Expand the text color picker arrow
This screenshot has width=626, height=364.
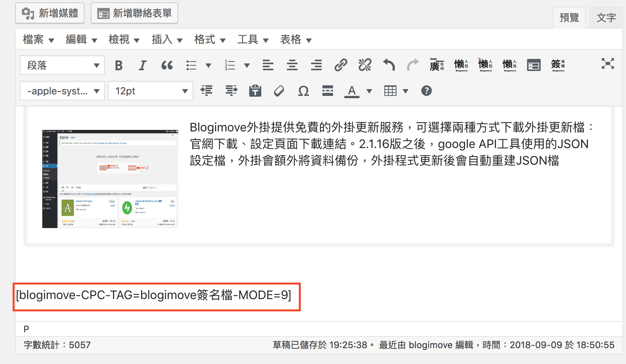369,91
